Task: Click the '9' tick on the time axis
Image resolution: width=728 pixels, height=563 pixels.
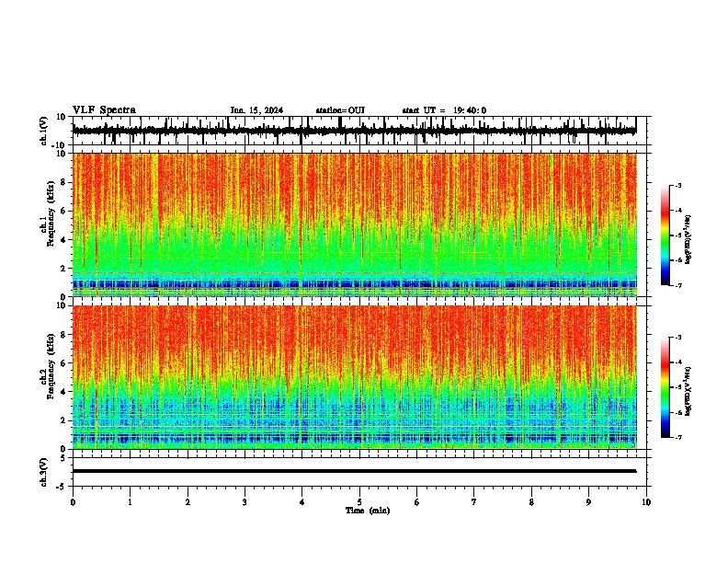Action: pyautogui.click(x=588, y=502)
